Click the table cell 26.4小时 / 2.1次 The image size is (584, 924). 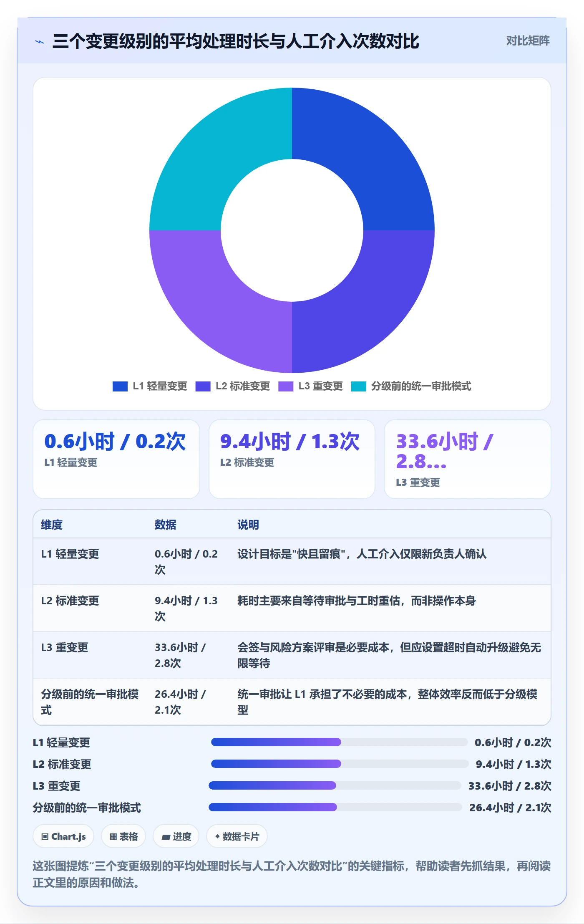click(180, 702)
